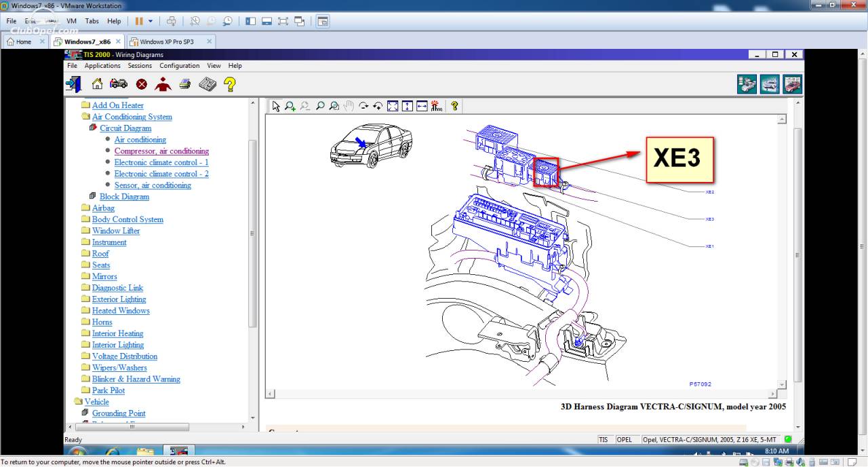Rotate diagram clockwise icon
Viewport: 868px width, 467px height.
click(364, 106)
